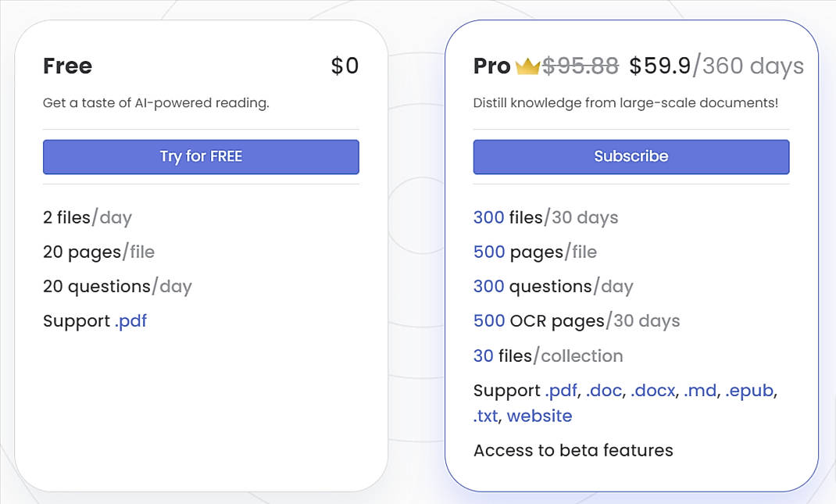
Task: Click '.txt' in Pro supported formats
Action: click(486, 416)
